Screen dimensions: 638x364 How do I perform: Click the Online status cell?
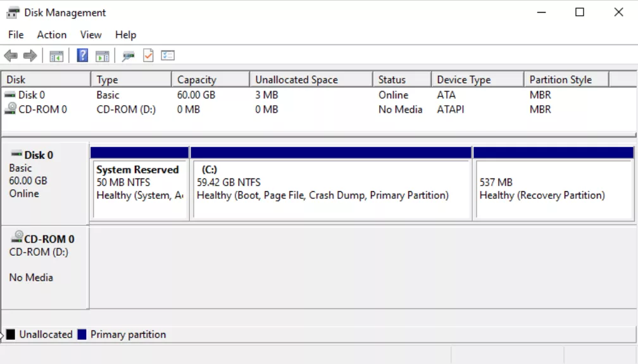click(x=393, y=95)
